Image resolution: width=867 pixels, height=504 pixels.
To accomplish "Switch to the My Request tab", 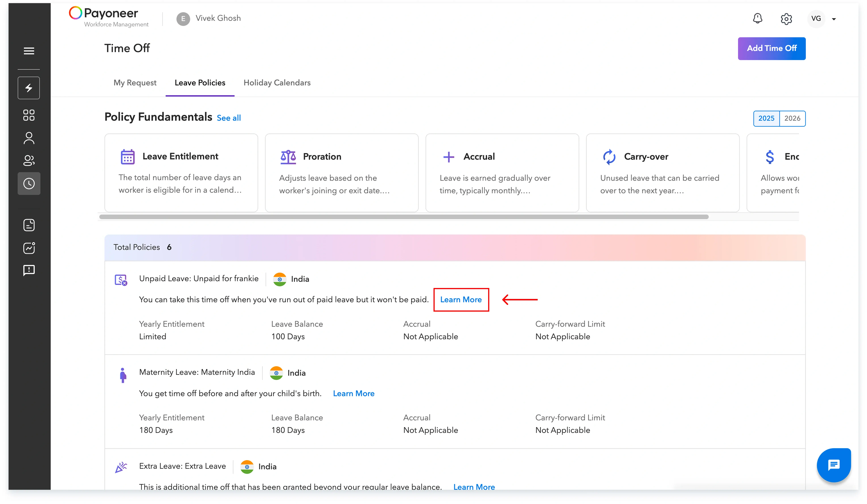I will click(x=135, y=83).
